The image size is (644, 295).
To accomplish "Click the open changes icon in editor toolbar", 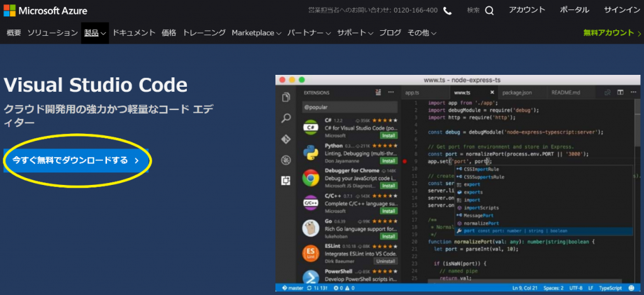I will pyautogui.click(x=608, y=92).
